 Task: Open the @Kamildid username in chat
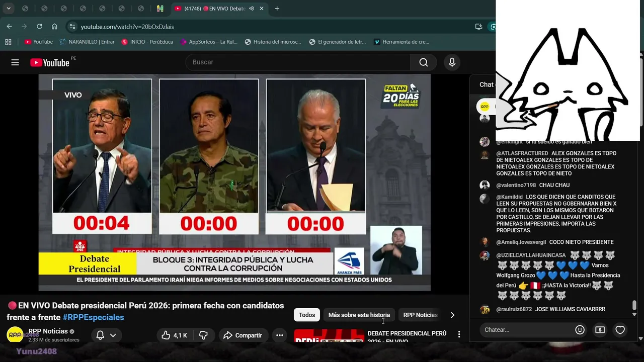509,197
